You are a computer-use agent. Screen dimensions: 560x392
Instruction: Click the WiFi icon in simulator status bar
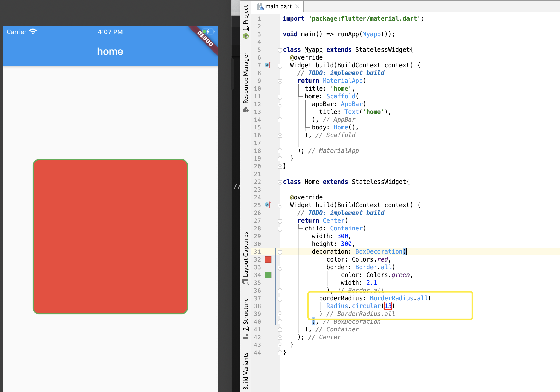pos(33,32)
